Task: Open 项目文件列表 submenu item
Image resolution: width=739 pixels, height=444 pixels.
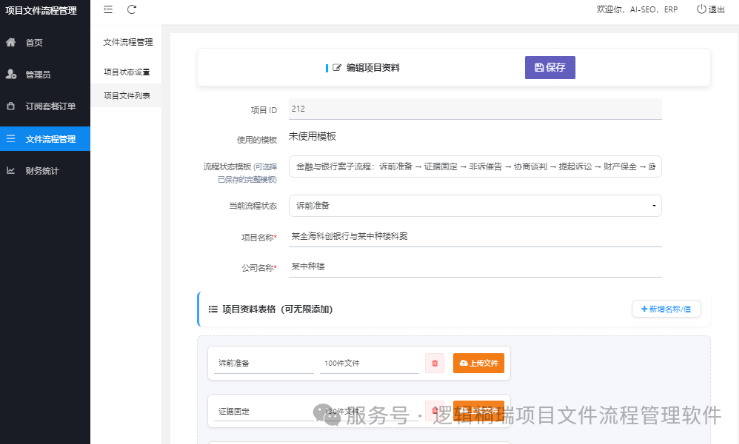Action: pos(126,96)
